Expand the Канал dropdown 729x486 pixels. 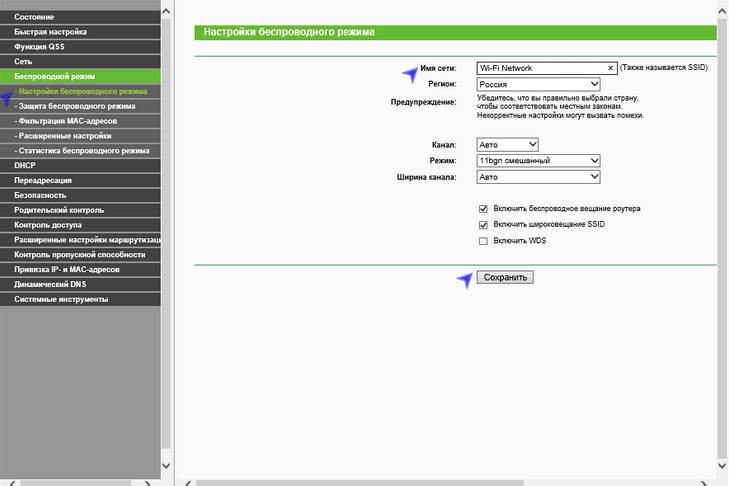pyautogui.click(x=508, y=145)
